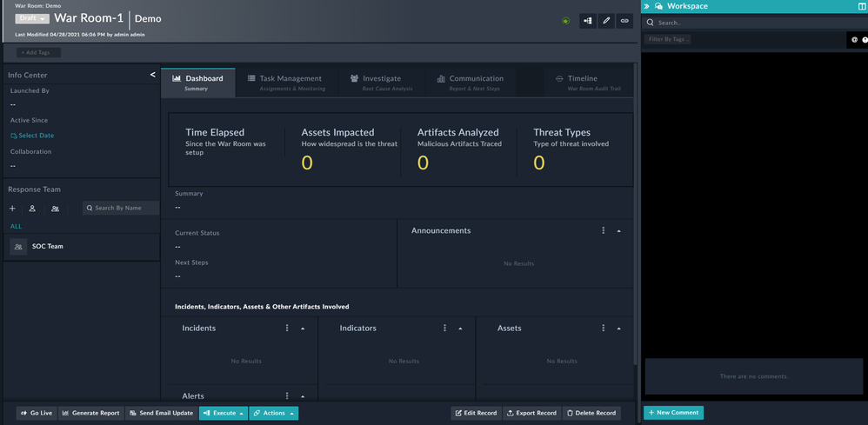Open the Investigate tab
868x425 pixels.
point(376,82)
